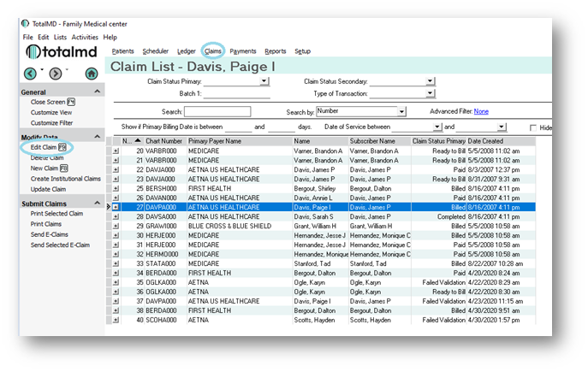588x372 pixels.
Task: Switch to the Payments tab
Action: (243, 51)
